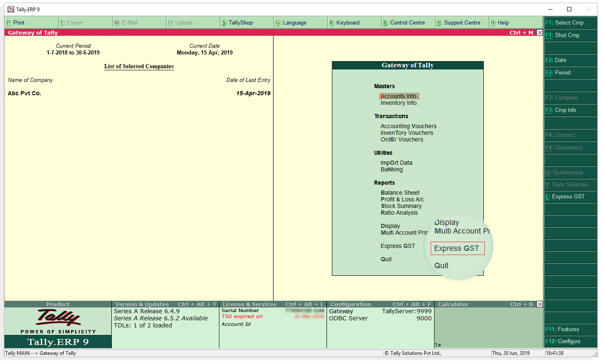Click current date Monday, 15 Apr, 2019
603x364 pixels.
(x=205, y=53)
